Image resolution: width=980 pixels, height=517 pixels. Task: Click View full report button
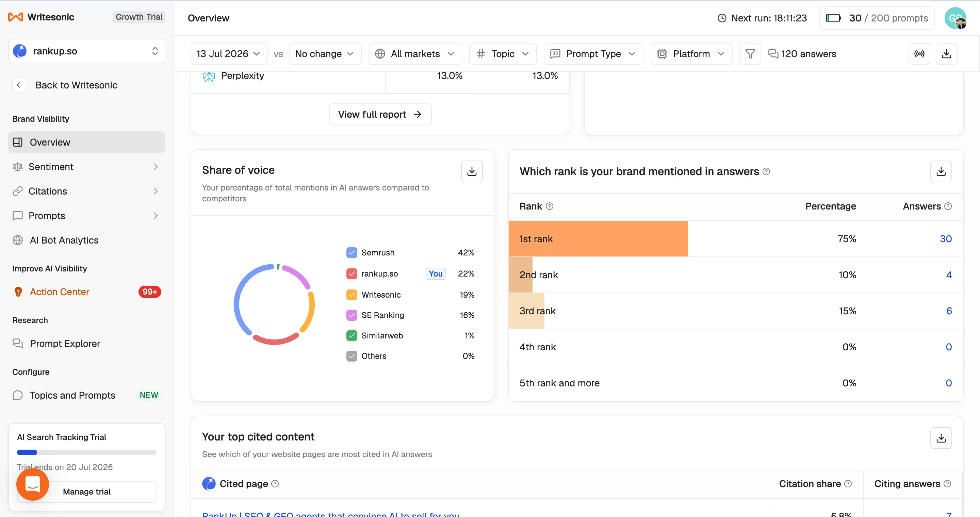[380, 114]
